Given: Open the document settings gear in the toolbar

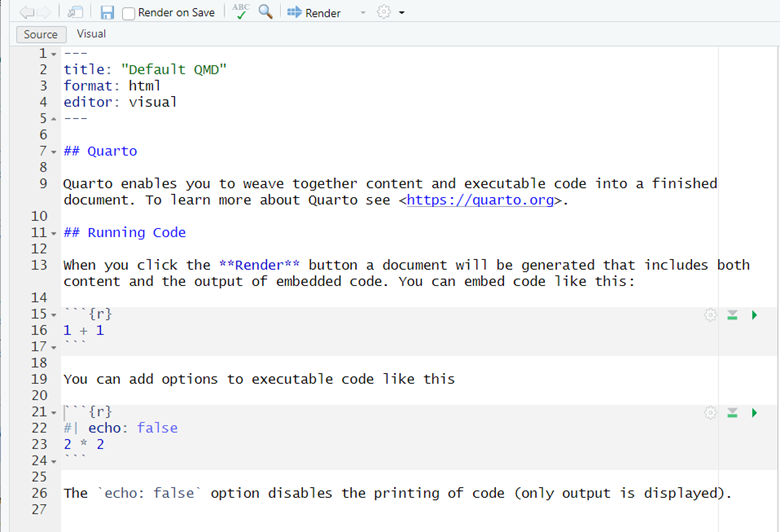Looking at the screenshot, I should (384, 12).
